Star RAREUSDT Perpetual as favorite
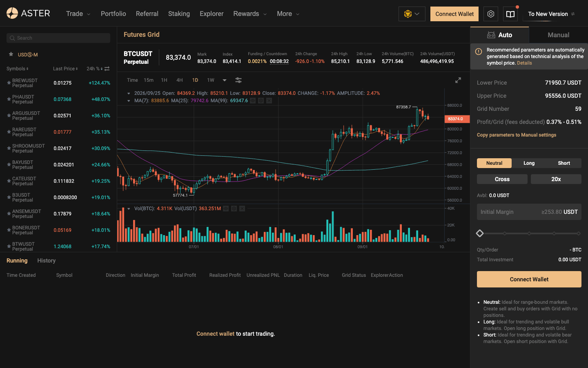Image resolution: width=588 pixels, height=368 pixels. tap(9, 132)
